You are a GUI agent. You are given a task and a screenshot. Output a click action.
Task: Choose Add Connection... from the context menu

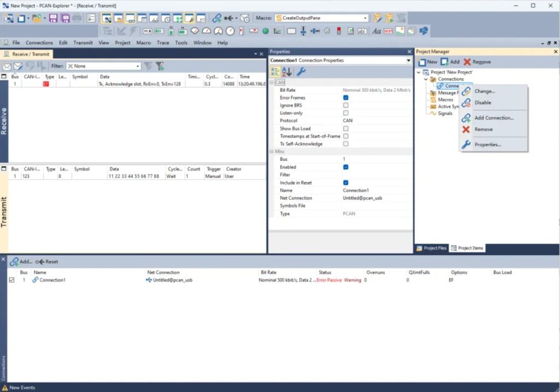click(494, 118)
